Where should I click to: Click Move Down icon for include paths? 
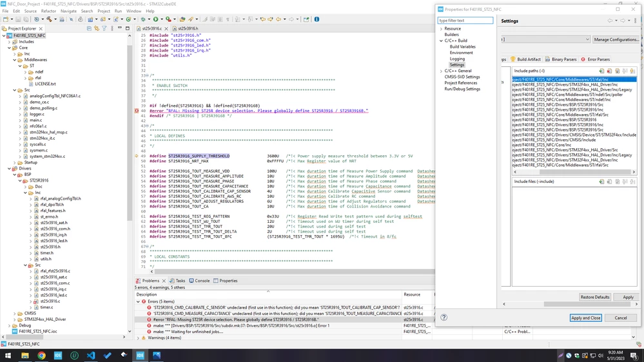(x=633, y=71)
